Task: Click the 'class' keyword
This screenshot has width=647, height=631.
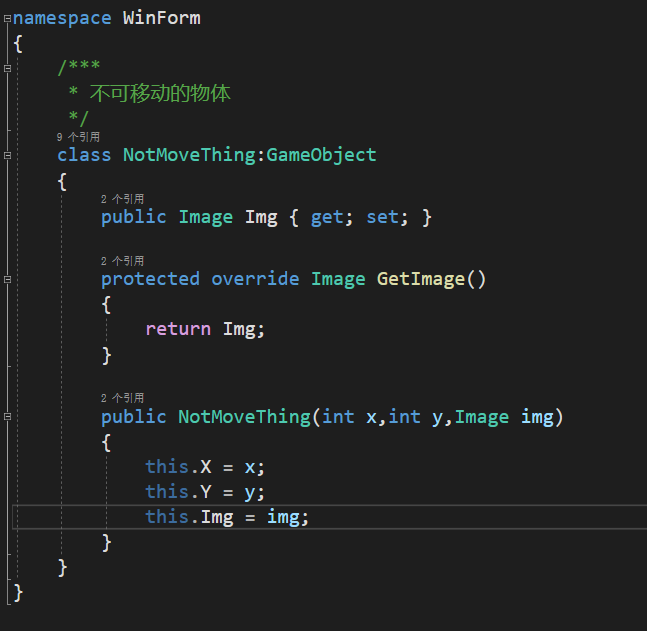Action: pos(84,155)
